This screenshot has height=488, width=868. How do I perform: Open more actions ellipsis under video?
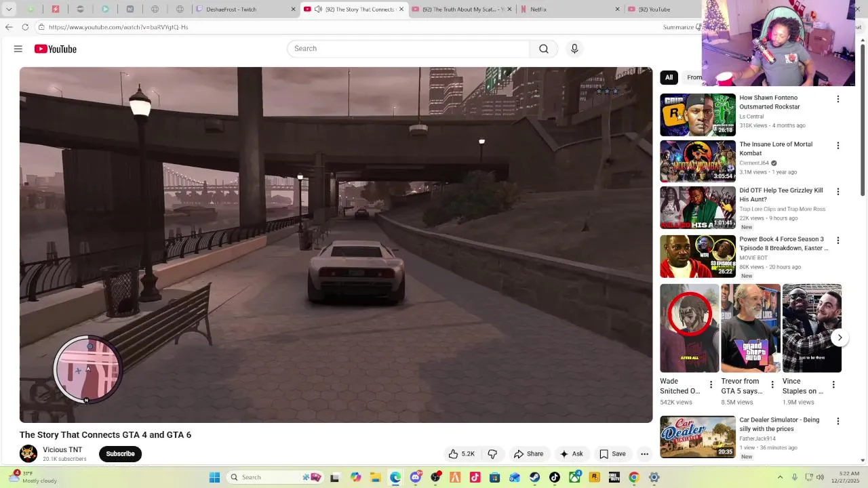coord(645,454)
